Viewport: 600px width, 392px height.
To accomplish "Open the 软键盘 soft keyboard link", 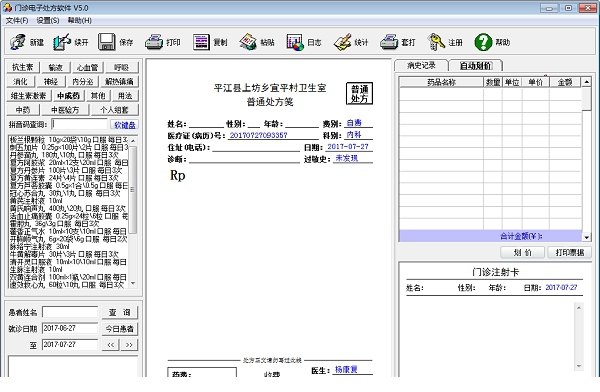I will (x=125, y=125).
